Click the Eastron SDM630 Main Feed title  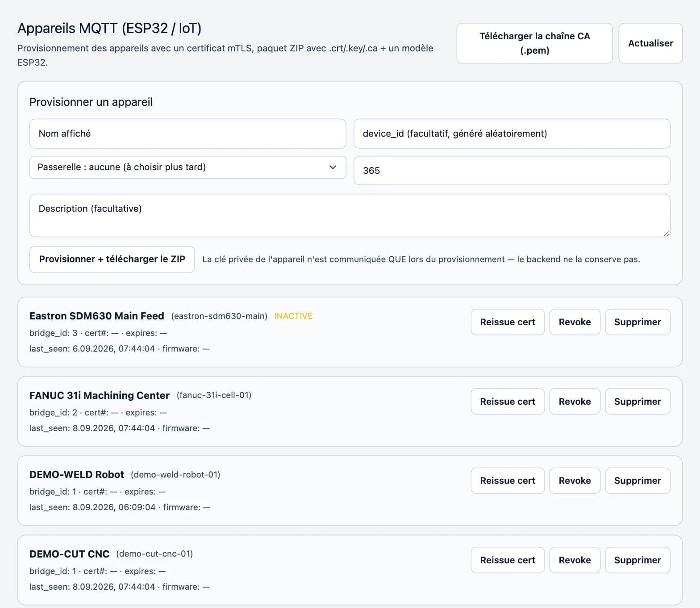pyautogui.click(x=97, y=316)
